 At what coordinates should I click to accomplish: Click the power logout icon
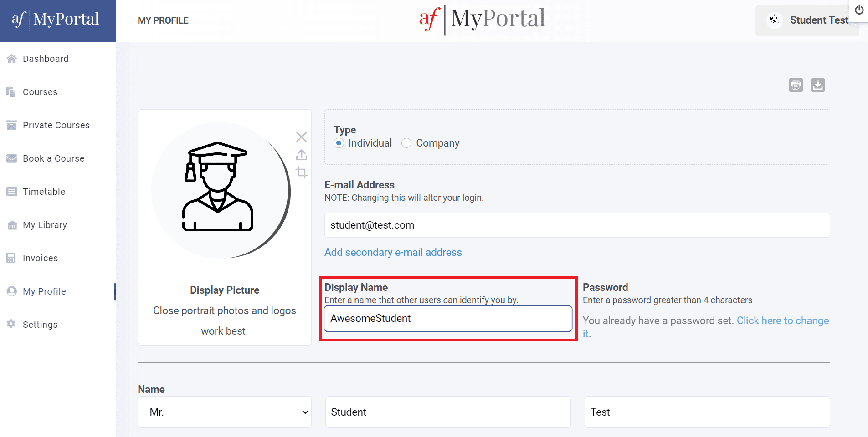pos(859,10)
